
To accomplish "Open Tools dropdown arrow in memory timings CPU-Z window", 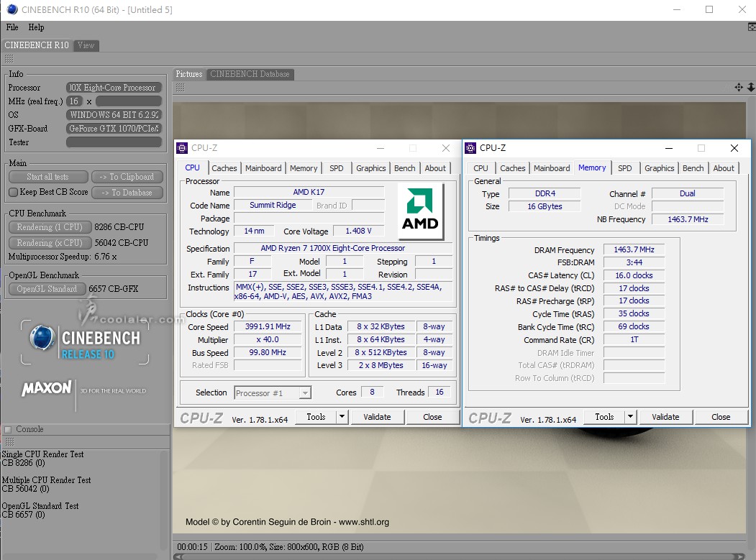I will tap(629, 417).
